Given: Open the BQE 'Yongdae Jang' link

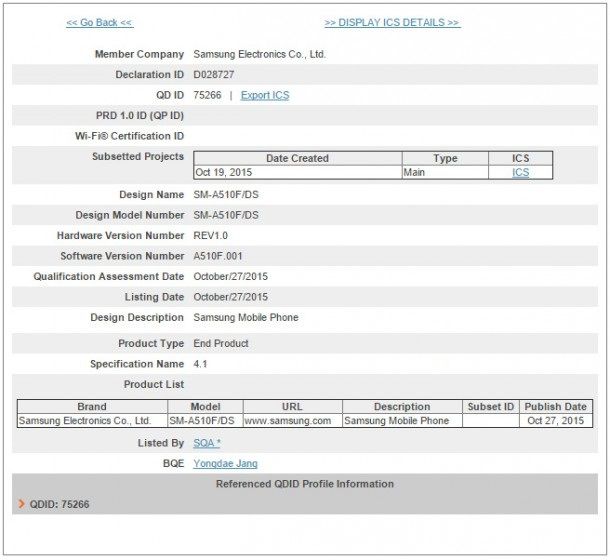Looking at the screenshot, I should [225, 463].
